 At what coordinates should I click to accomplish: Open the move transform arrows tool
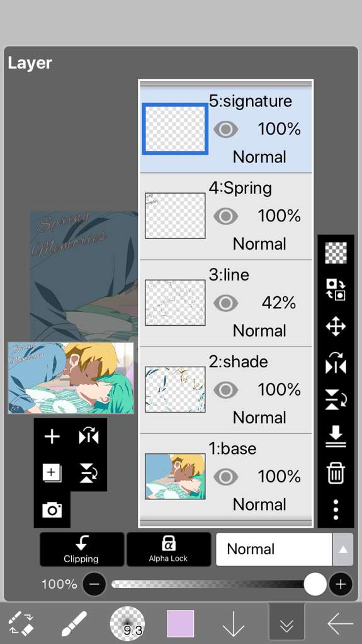(x=336, y=326)
